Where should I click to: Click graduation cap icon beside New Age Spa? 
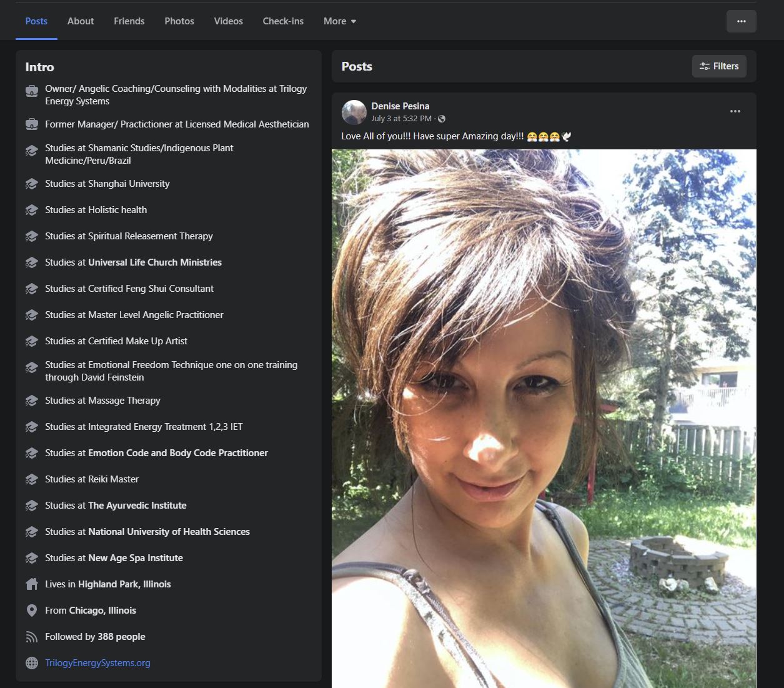(32, 558)
